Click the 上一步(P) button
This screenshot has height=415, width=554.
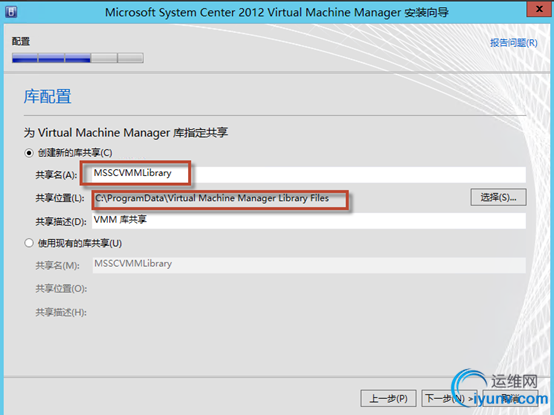[x=388, y=398]
